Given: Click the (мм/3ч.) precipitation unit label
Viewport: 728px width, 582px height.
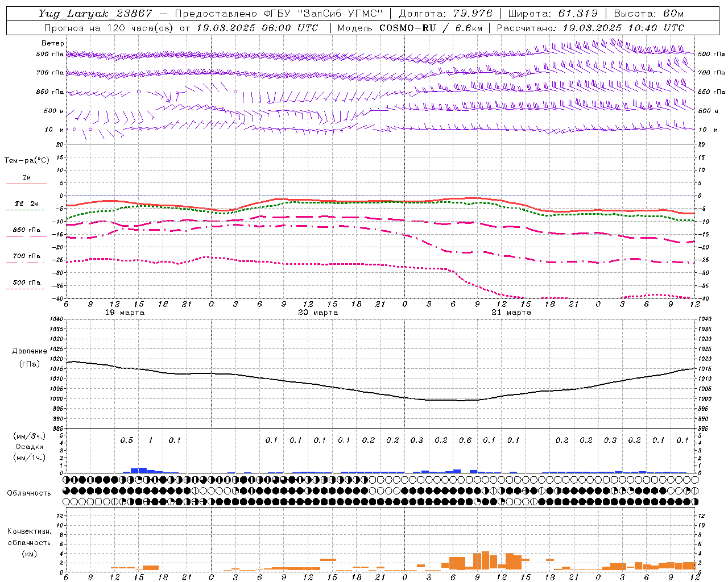Looking at the screenshot, I should click(30, 436).
